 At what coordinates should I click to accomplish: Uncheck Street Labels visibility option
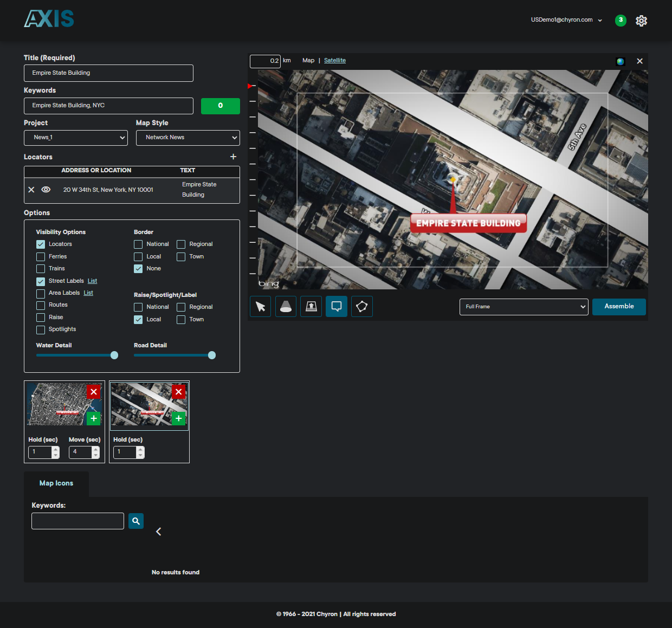pyautogui.click(x=41, y=281)
